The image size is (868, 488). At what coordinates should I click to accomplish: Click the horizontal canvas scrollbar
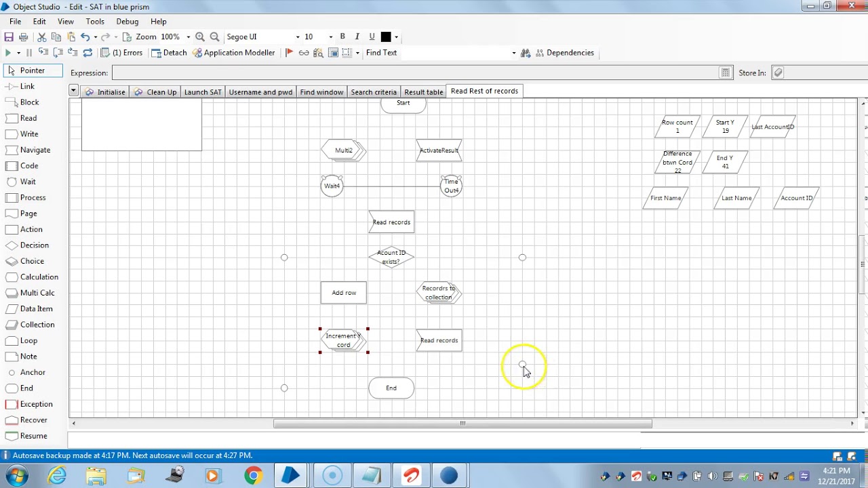pos(462,424)
